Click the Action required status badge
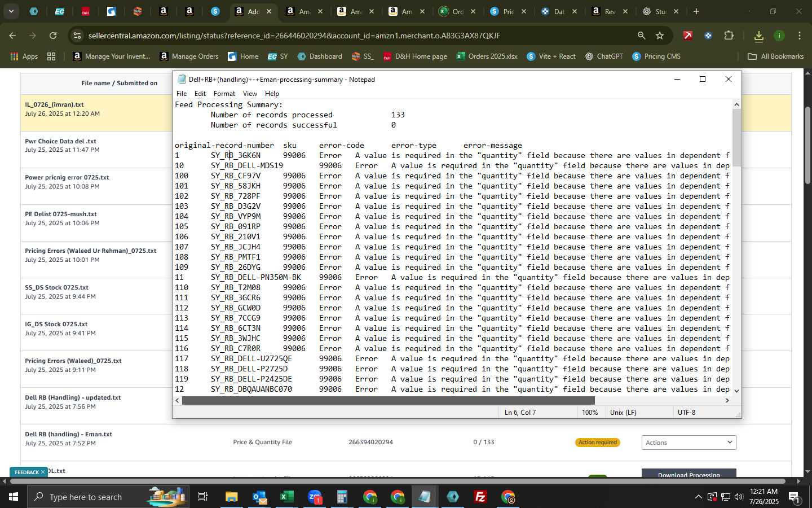This screenshot has width=812, height=508. tap(598, 443)
